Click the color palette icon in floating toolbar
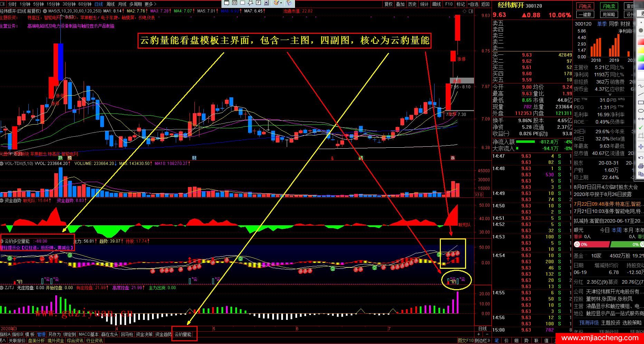The width and height of the screenshot is (644, 344). pyautogui.click(x=276, y=3)
